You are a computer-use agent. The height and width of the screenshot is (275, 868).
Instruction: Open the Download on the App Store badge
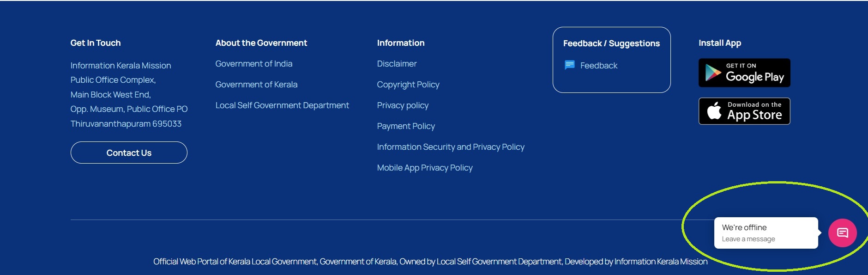click(x=744, y=111)
